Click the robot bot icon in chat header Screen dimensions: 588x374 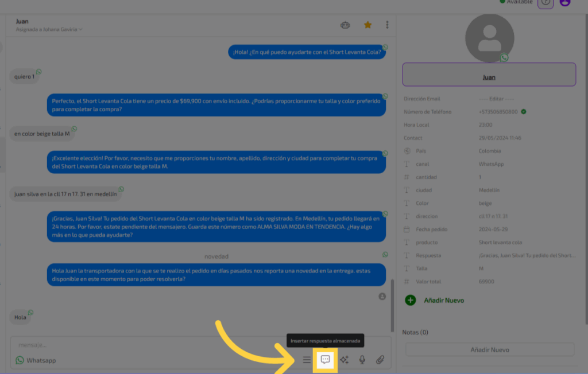pos(345,25)
